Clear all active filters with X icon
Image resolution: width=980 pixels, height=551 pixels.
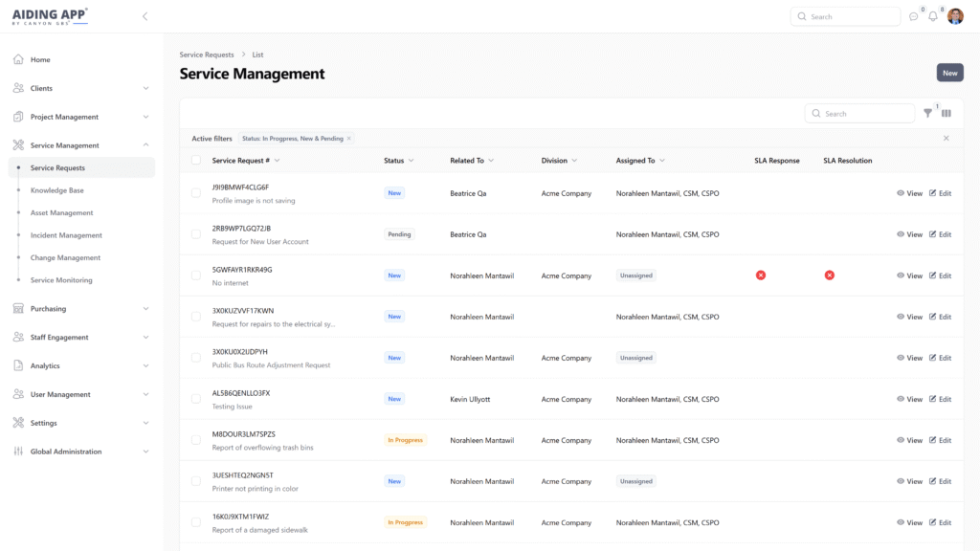[x=947, y=139]
